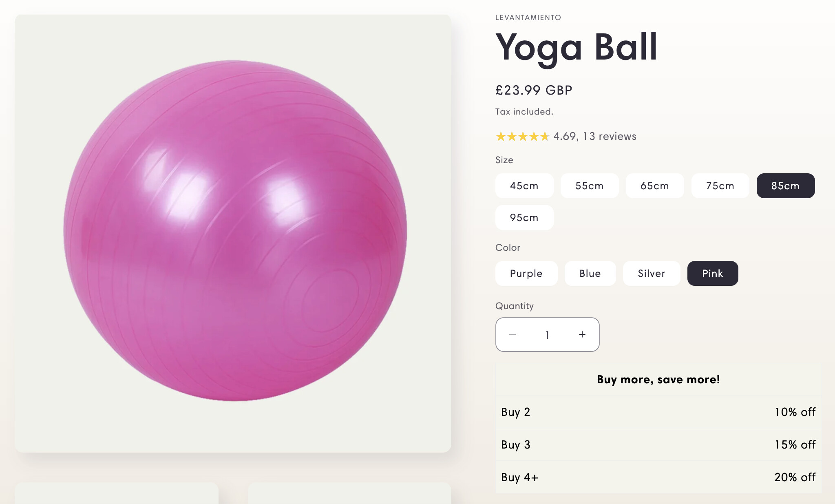The height and width of the screenshot is (504, 835).
Task: Click the selected Pink color option
Action: [x=712, y=274]
